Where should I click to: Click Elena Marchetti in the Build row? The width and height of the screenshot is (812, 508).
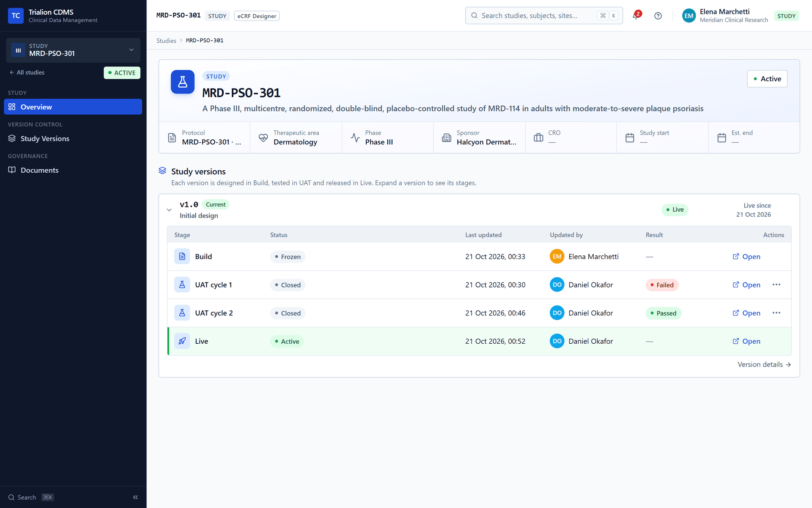pyautogui.click(x=593, y=257)
